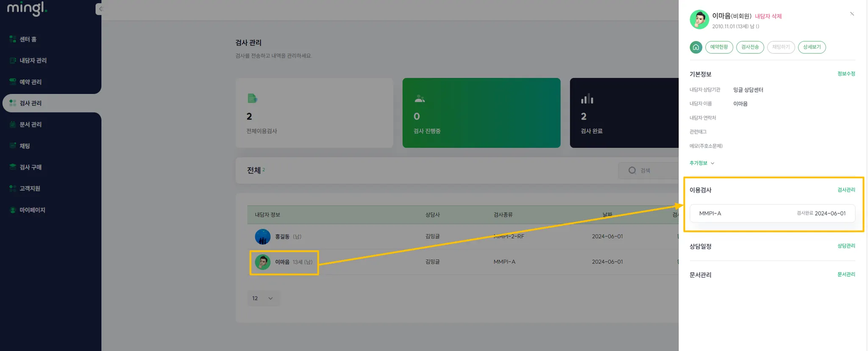Click 홍길동 name in table

coord(282,236)
